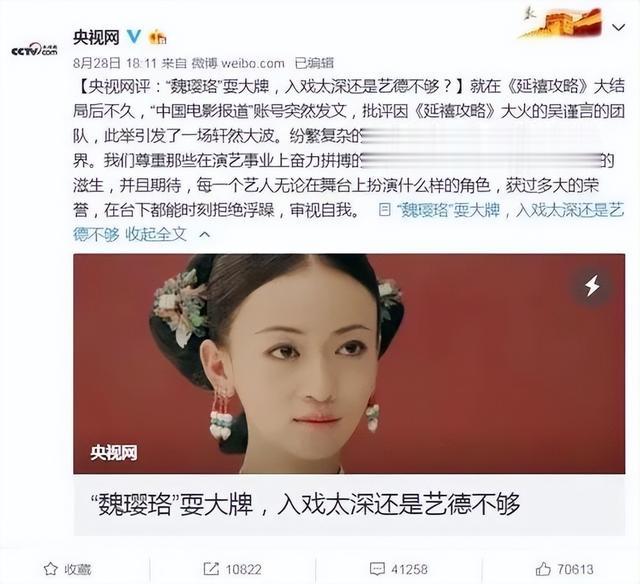Open the 央视网 account name

pyautogui.click(x=96, y=38)
